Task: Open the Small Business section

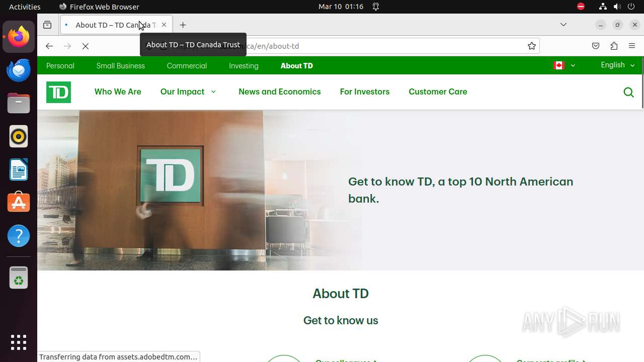Action: coord(121,66)
